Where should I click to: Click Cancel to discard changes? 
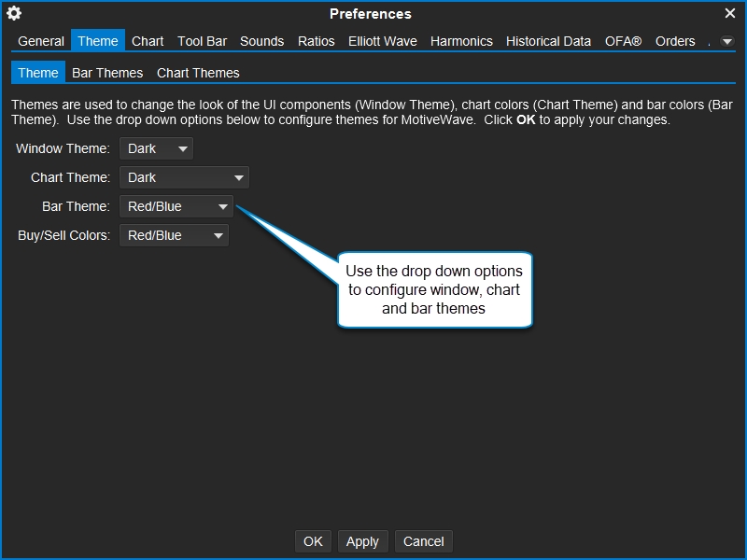point(423,541)
